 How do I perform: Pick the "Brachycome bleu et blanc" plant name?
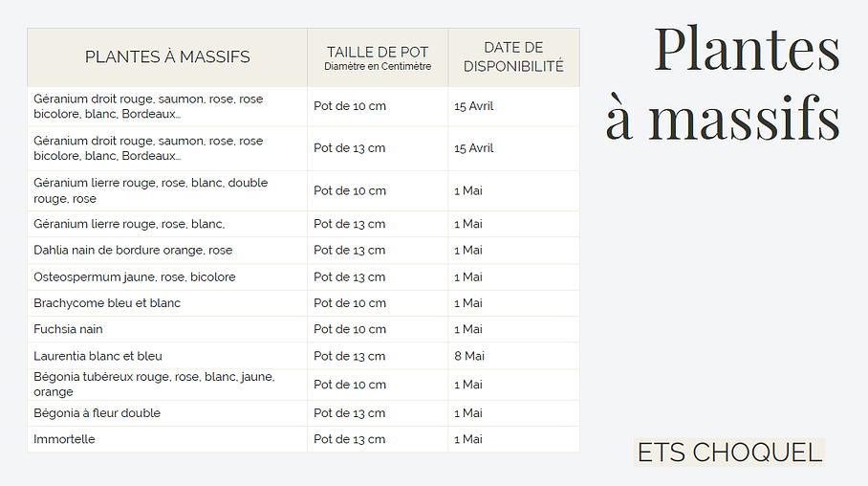(x=107, y=303)
